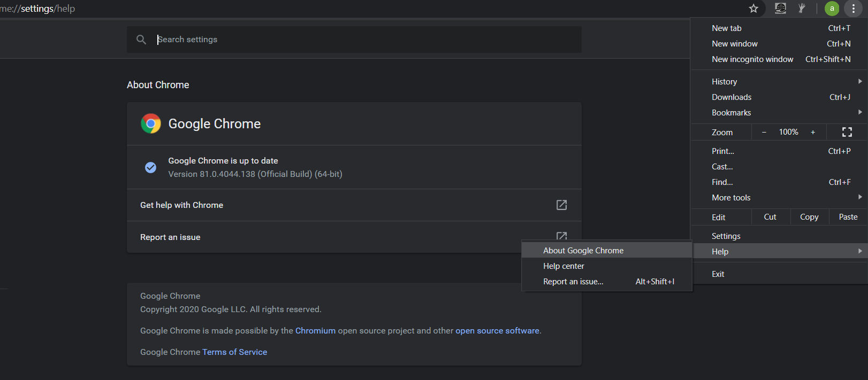The height and width of the screenshot is (380, 868).
Task: Enter fullscreen mode with the zoom fullscreen icon
Action: point(847,132)
